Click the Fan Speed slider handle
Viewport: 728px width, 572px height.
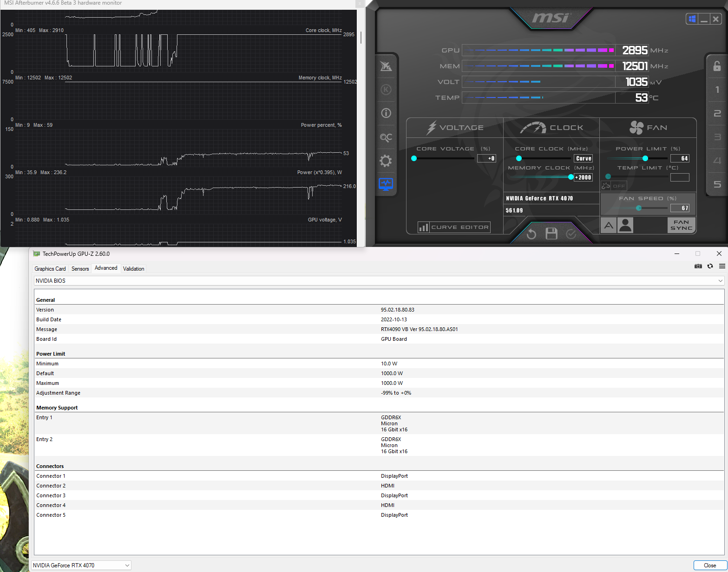click(639, 208)
